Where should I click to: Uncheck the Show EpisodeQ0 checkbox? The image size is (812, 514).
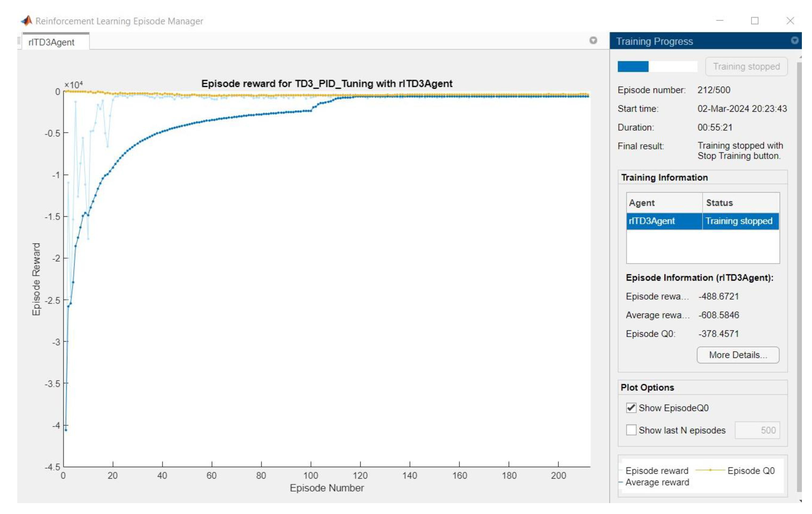[631, 408]
